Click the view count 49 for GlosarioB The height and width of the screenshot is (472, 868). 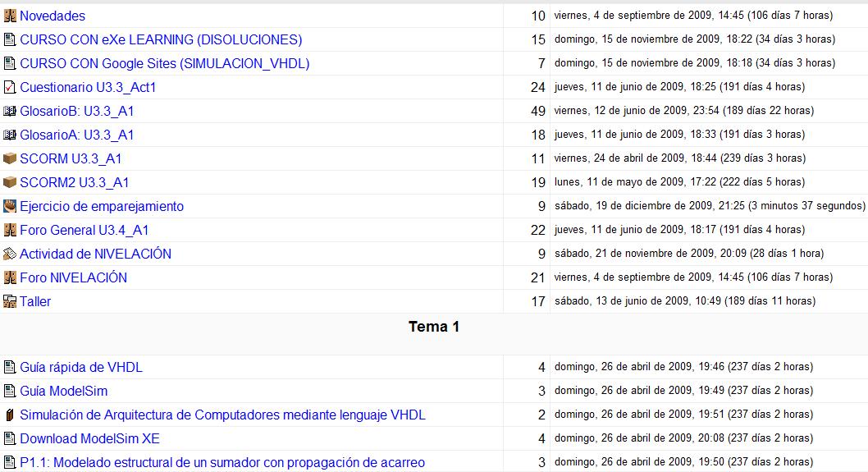537,111
